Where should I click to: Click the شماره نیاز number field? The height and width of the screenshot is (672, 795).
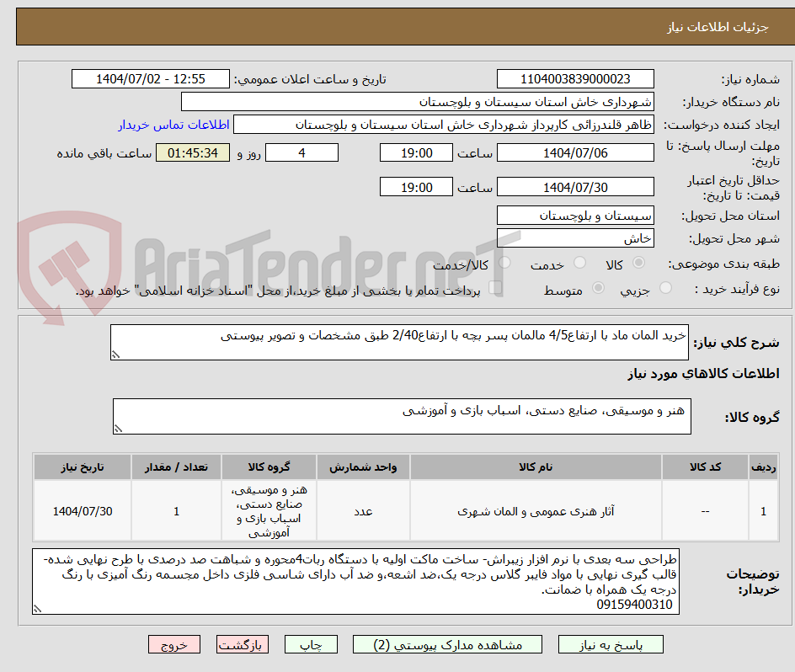[x=575, y=79]
